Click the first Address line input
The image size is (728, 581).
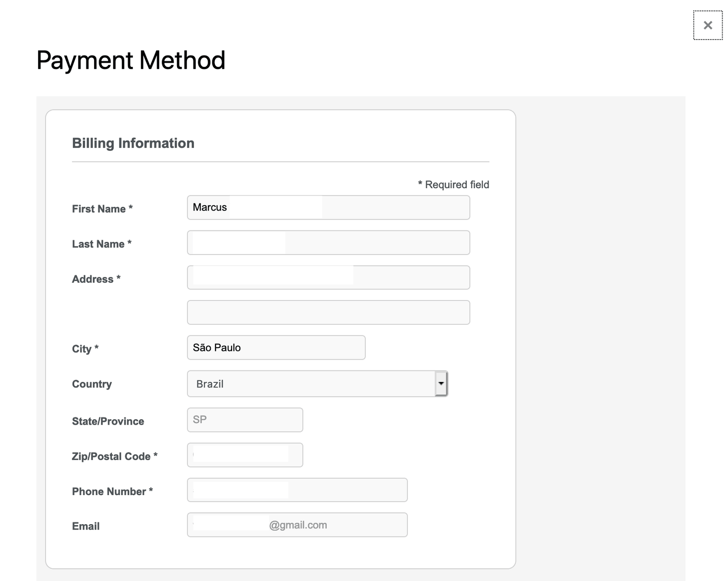click(x=328, y=278)
